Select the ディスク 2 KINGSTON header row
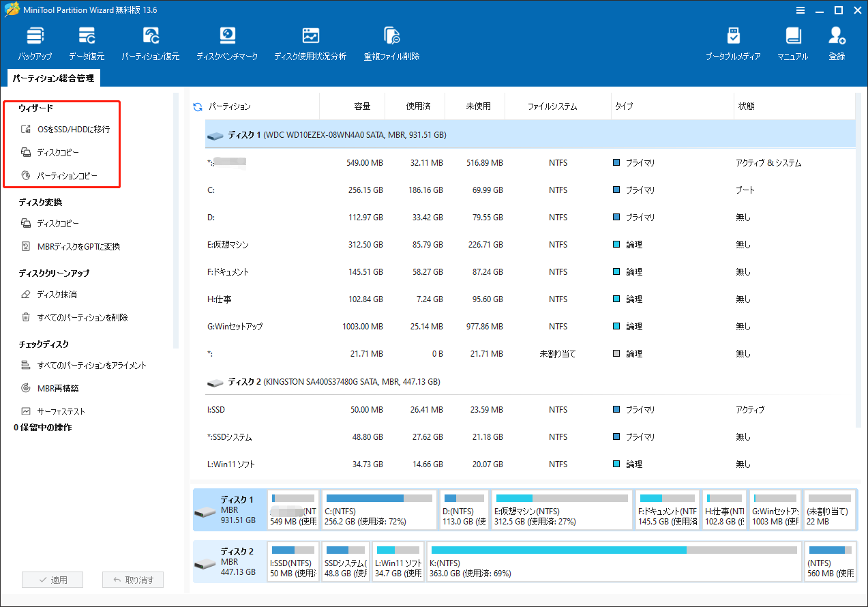This screenshot has height=607, width=868. tap(530, 382)
